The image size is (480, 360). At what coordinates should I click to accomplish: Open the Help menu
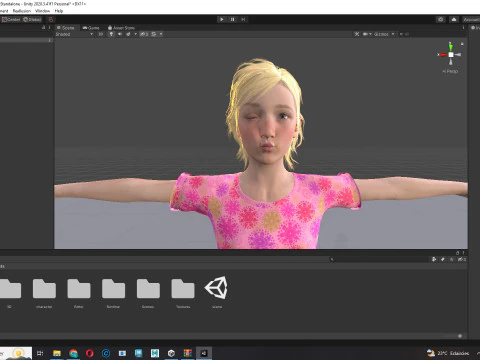(59, 11)
